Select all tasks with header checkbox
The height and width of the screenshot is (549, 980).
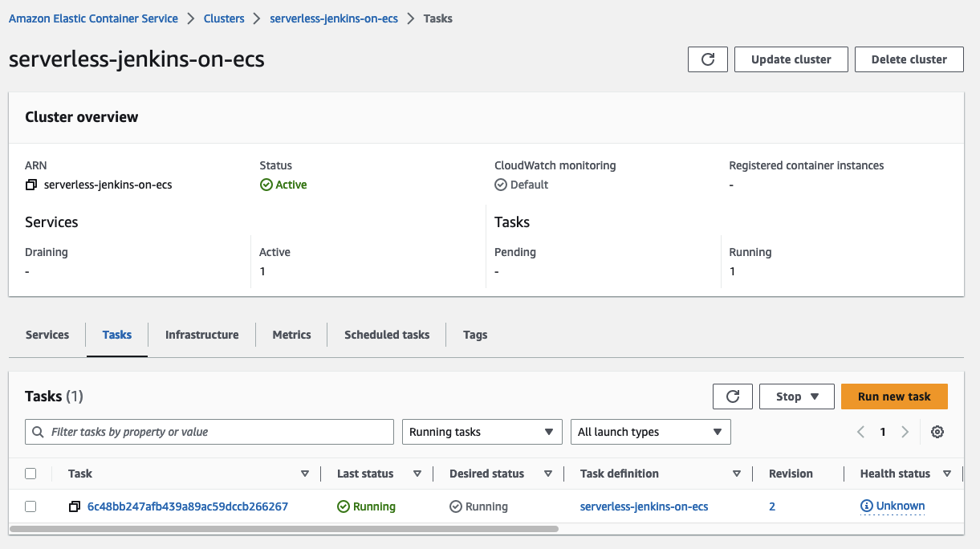(30, 474)
